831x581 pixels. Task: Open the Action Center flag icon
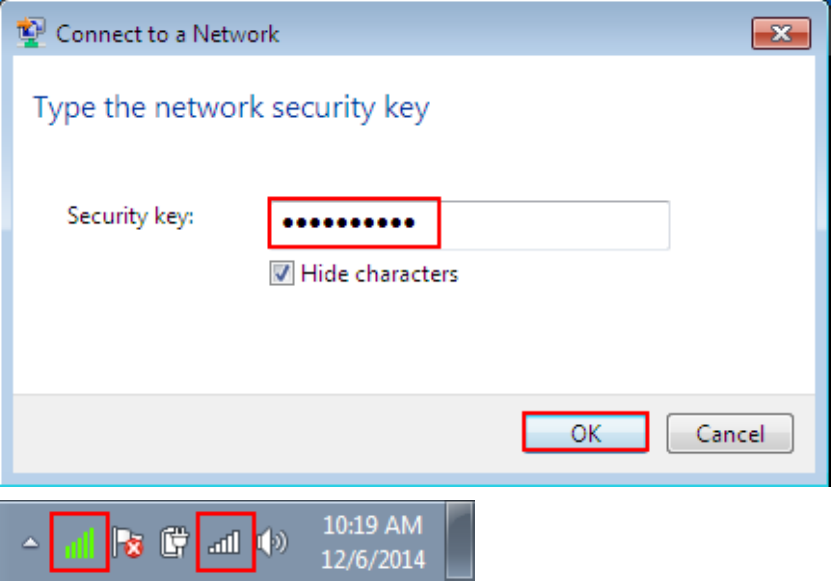(128, 543)
